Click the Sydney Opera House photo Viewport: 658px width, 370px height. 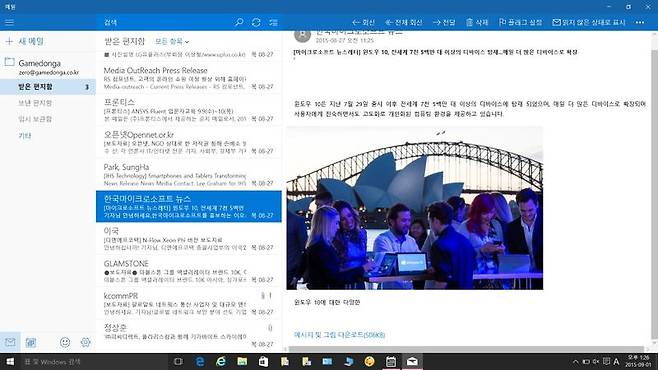[415, 208]
